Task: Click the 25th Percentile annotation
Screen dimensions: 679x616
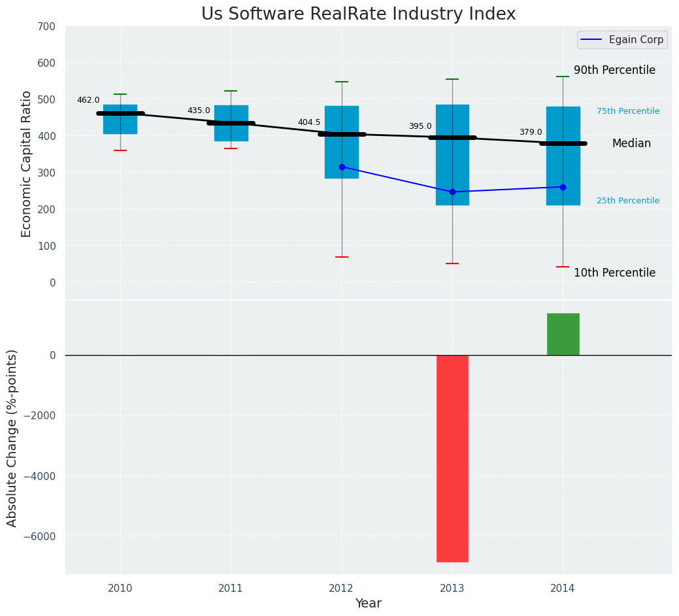Action: [x=628, y=201]
